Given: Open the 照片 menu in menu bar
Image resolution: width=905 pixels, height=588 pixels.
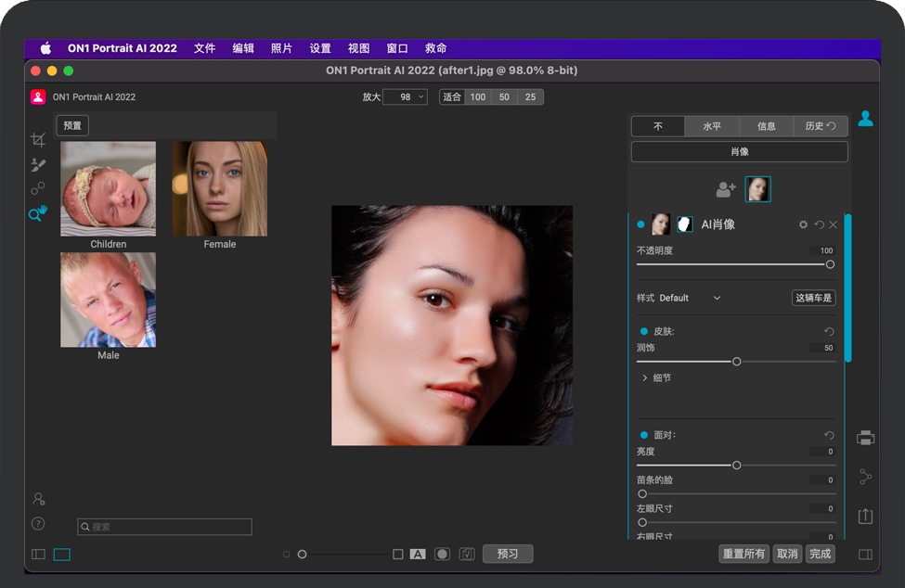Looking at the screenshot, I should (281, 48).
